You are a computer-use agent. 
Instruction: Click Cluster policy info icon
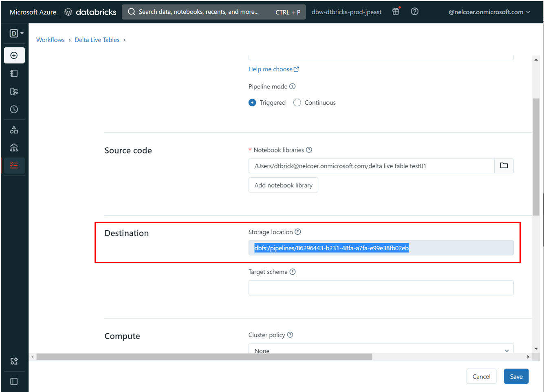click(x=290, y=335)
